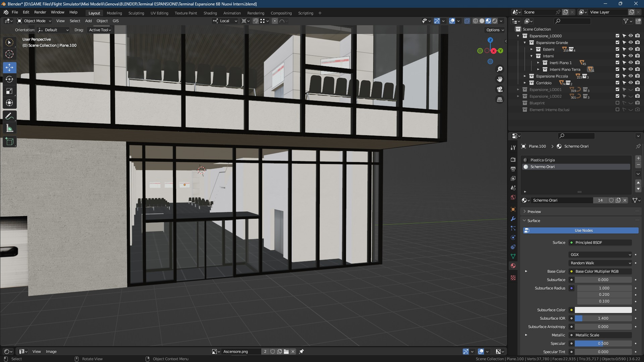The width and height of the screenshot is (644, 362).
Task: Click the viewport pan hand icon
Action: (500, 79)
